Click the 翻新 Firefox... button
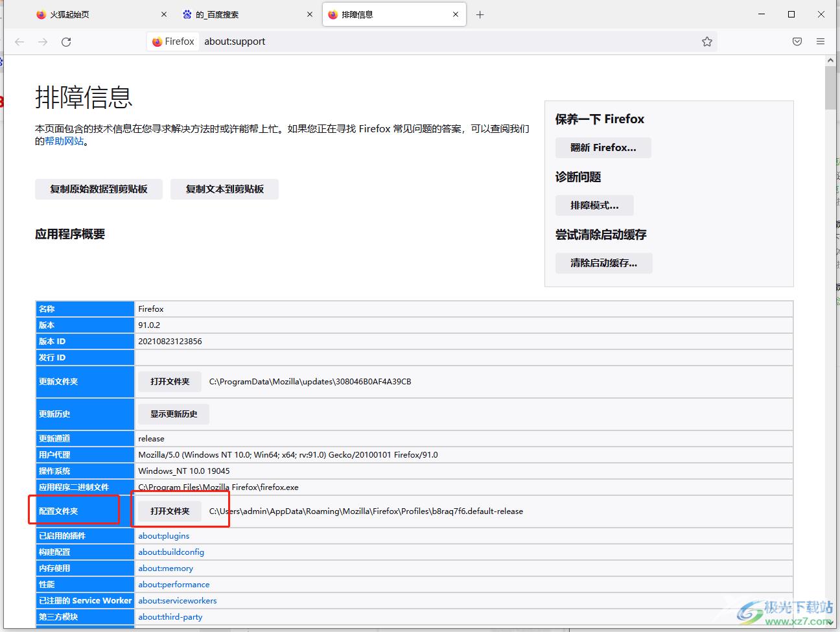The height and width of the screenshot is (632, 840). tap(603, 148)
